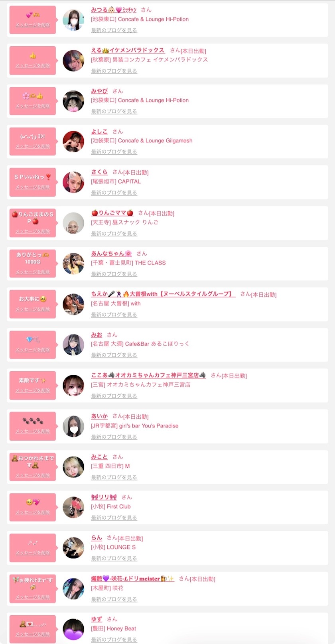Open みつる's profile avatar
The image size is (335, 644).
73,20
